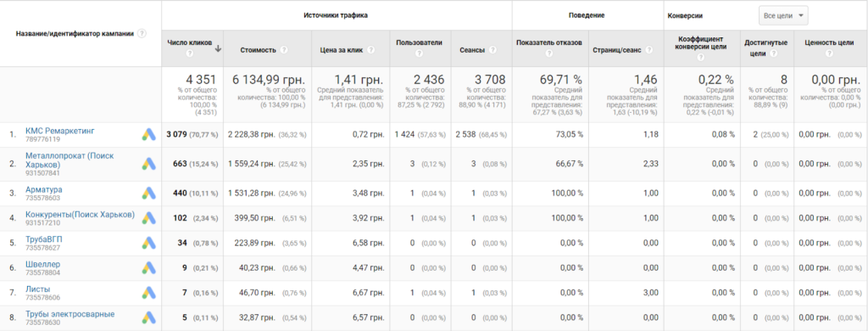The width and height of the screenshot is (868, 331).
Task: Click Google Ads icon in Швеллер row
Action: point(147,268)
